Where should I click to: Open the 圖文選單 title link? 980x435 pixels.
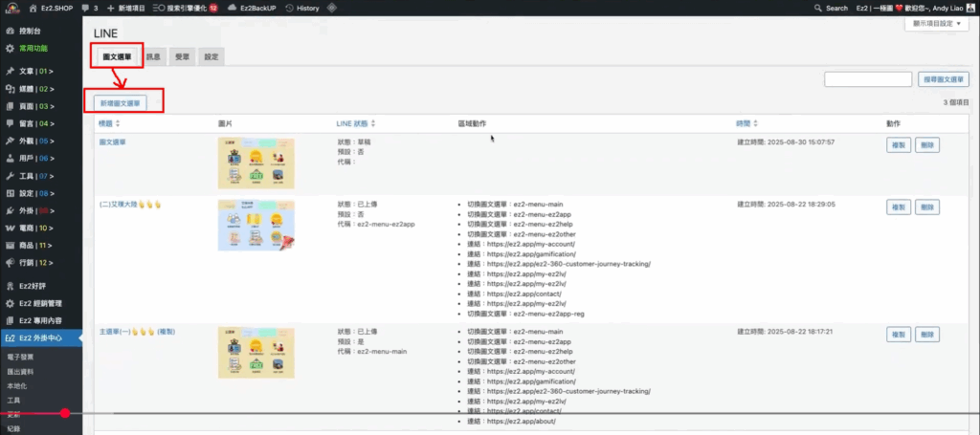point(113,141)
